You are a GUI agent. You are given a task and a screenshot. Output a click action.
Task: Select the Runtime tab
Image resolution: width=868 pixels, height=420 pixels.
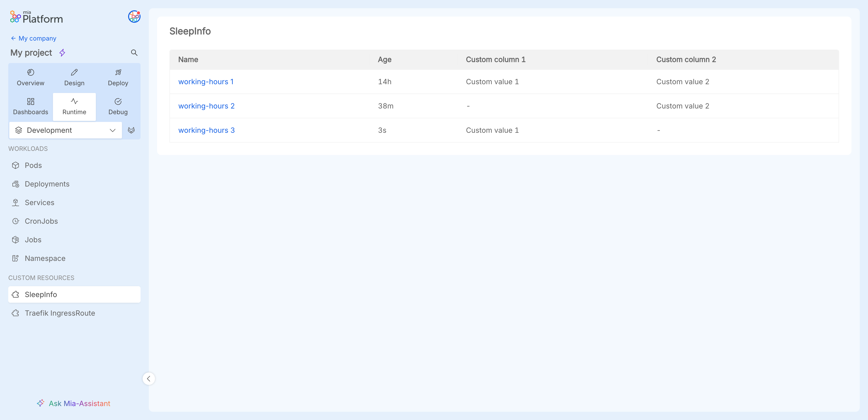coord(74,106)
